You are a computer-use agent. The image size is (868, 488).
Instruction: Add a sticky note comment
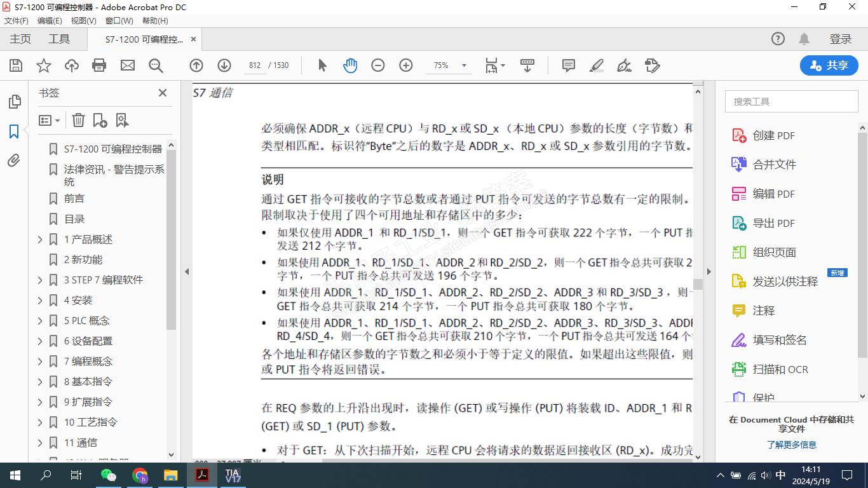pyautogui.click(x=569, y=65)
